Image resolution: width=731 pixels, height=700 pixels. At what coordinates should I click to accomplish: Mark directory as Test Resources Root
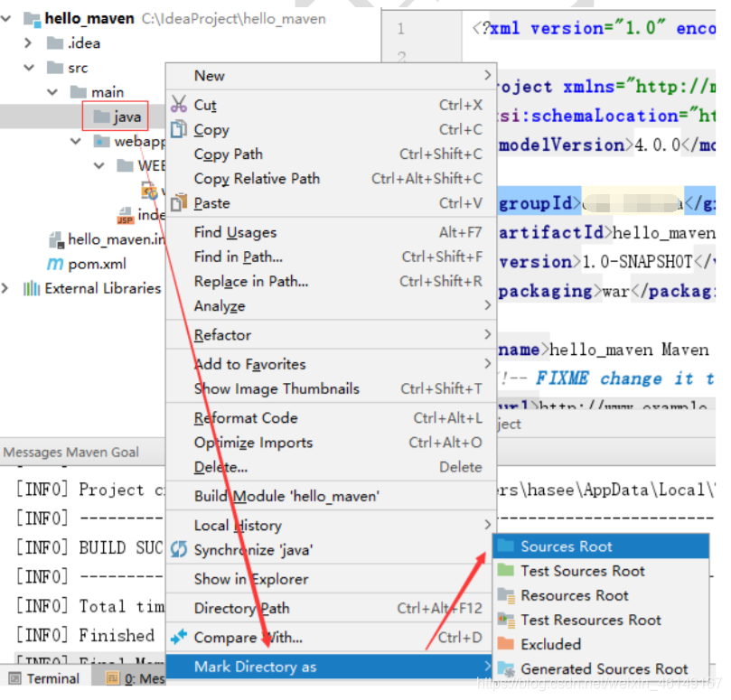(x=601, y=620)
